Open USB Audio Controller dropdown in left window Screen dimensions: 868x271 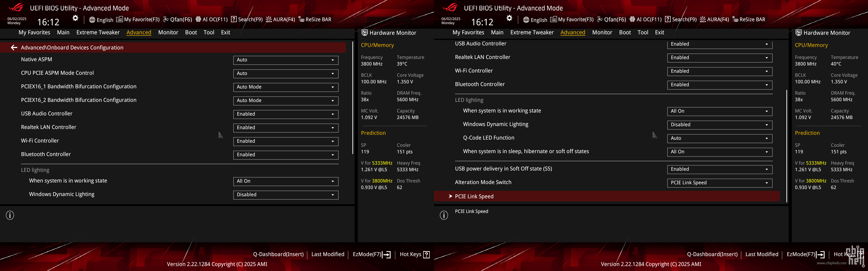[286, 114]
